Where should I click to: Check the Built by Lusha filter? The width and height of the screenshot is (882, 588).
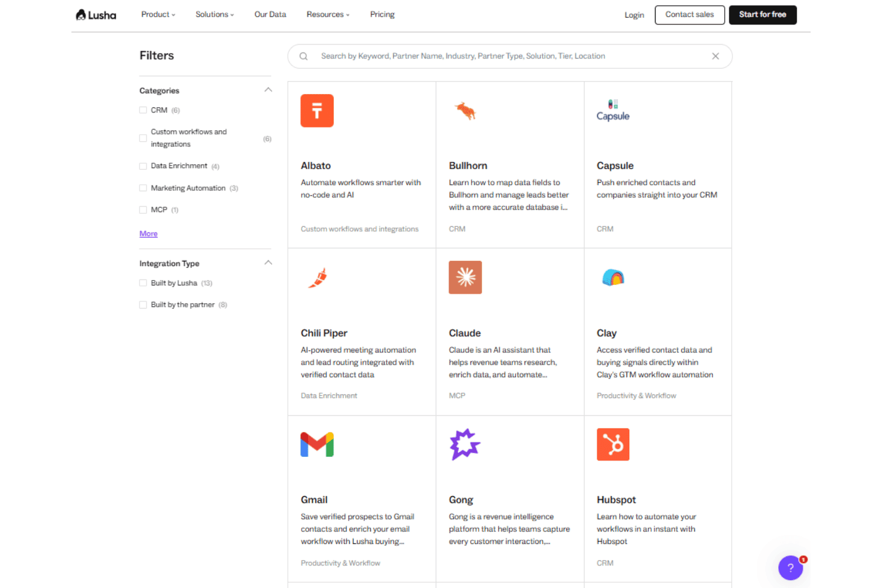(143, 283)
